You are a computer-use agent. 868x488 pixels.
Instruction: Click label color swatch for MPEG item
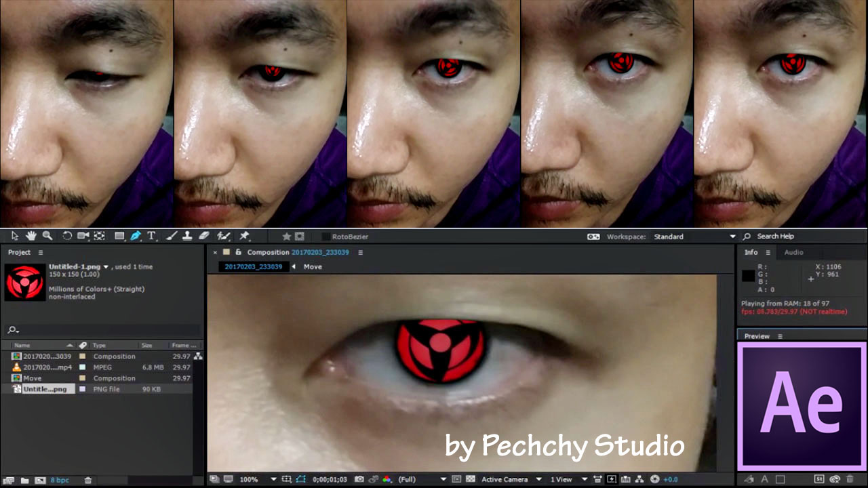coord(82,367)
